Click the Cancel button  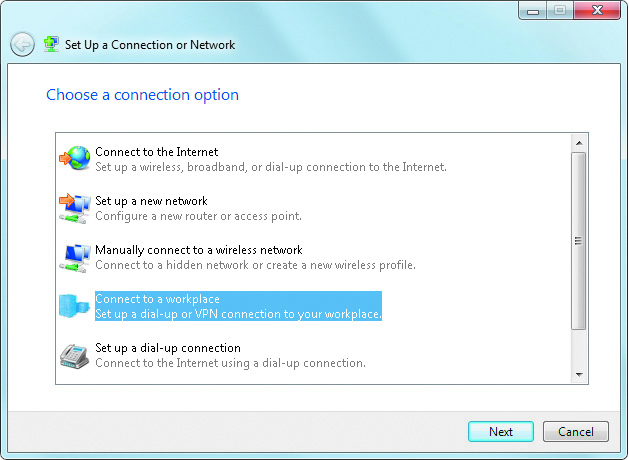(x=576, y=432)
